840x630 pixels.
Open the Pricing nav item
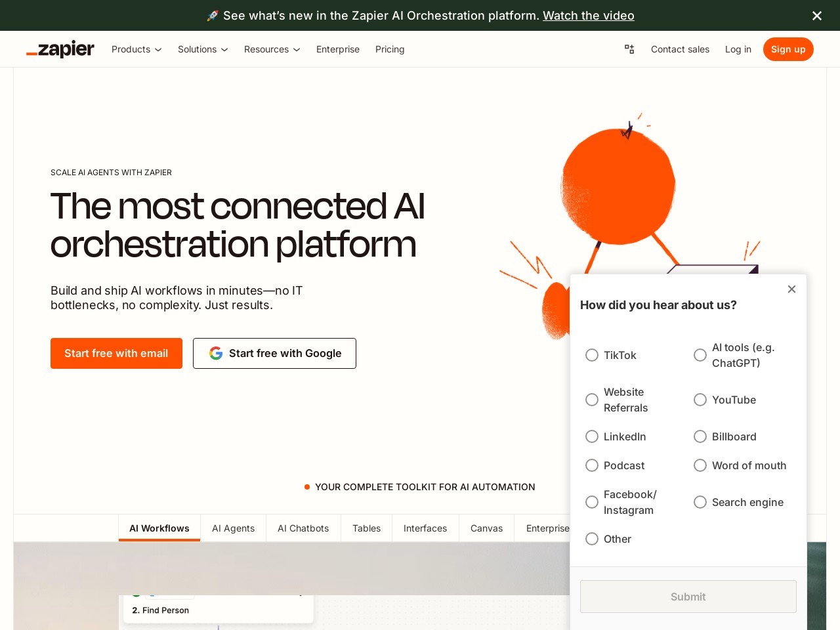point(390,49)
